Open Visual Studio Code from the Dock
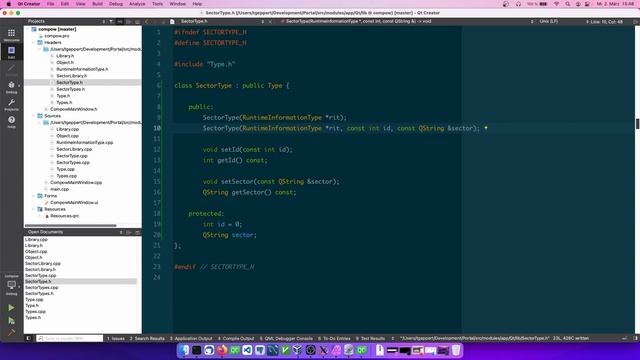 click(x=247, y=350)
